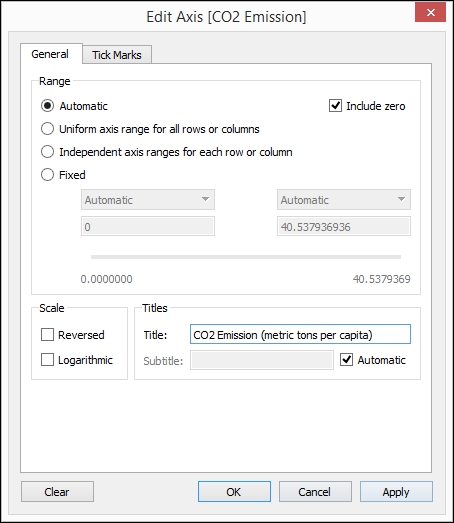Select the General tab
The height and width of the screenshot is (523, 454).
pos(50,54)
